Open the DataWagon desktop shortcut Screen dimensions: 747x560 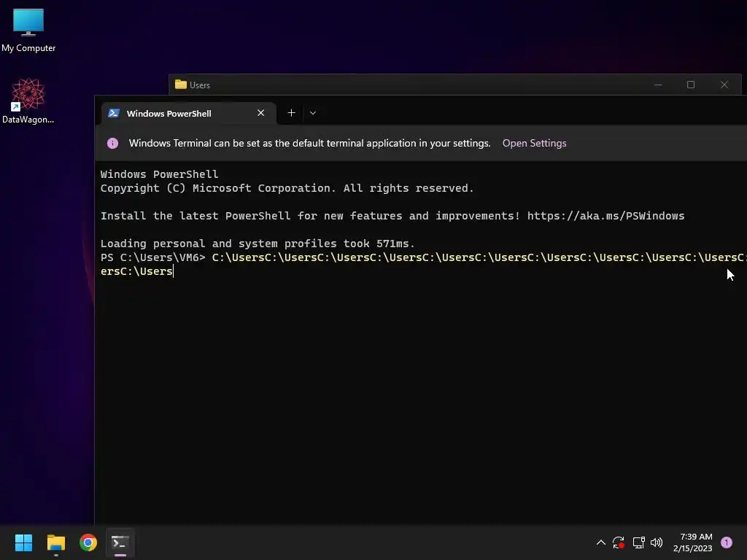pos(28,101)
